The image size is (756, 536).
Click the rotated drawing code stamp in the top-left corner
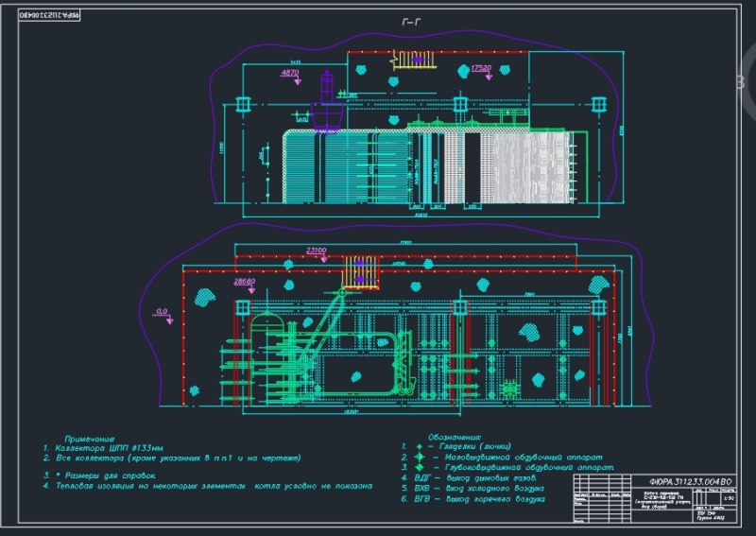(49, 15)
